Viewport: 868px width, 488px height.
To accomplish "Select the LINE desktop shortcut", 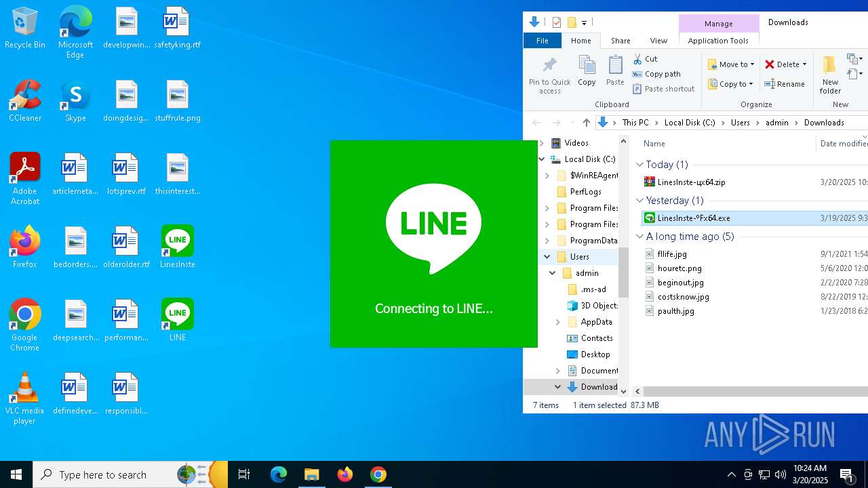I will (178, 321).
